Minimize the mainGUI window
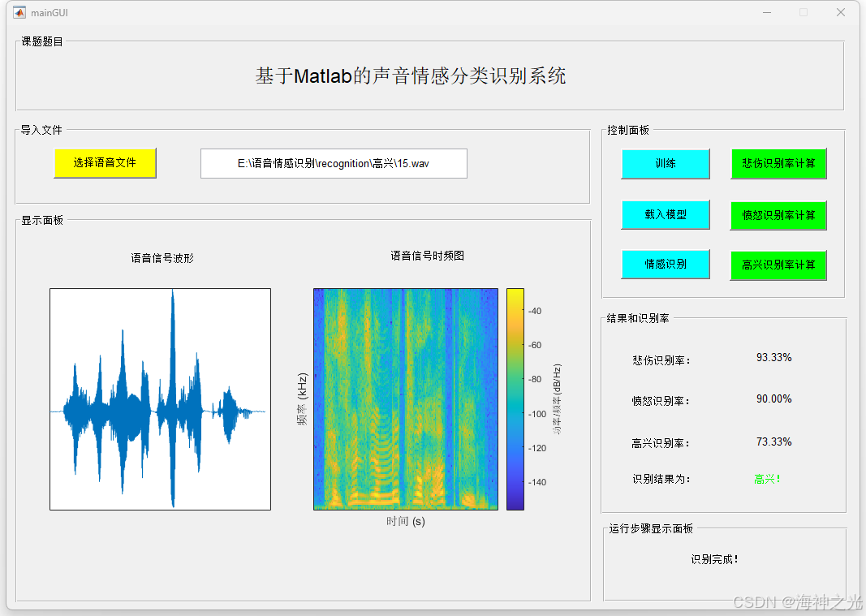This screenshot has width=866, height=616. [767, 12]
